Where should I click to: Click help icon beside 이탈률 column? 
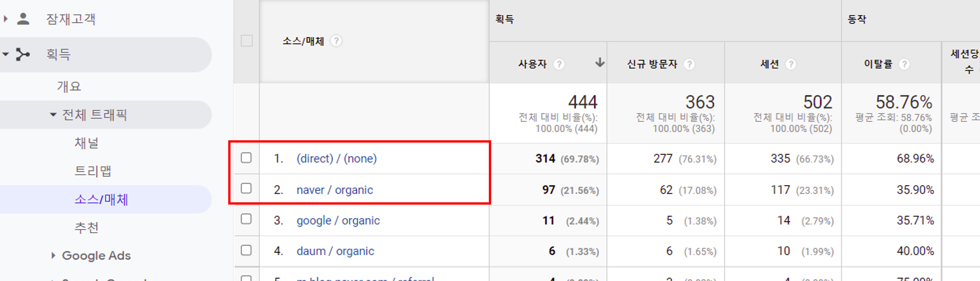coord(904,64)
